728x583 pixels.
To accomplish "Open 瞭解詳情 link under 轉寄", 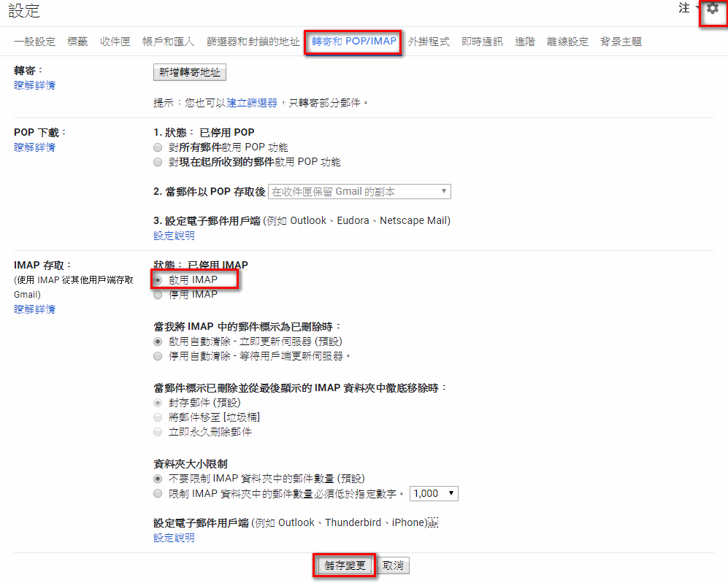I will click(x=35, y=85).
